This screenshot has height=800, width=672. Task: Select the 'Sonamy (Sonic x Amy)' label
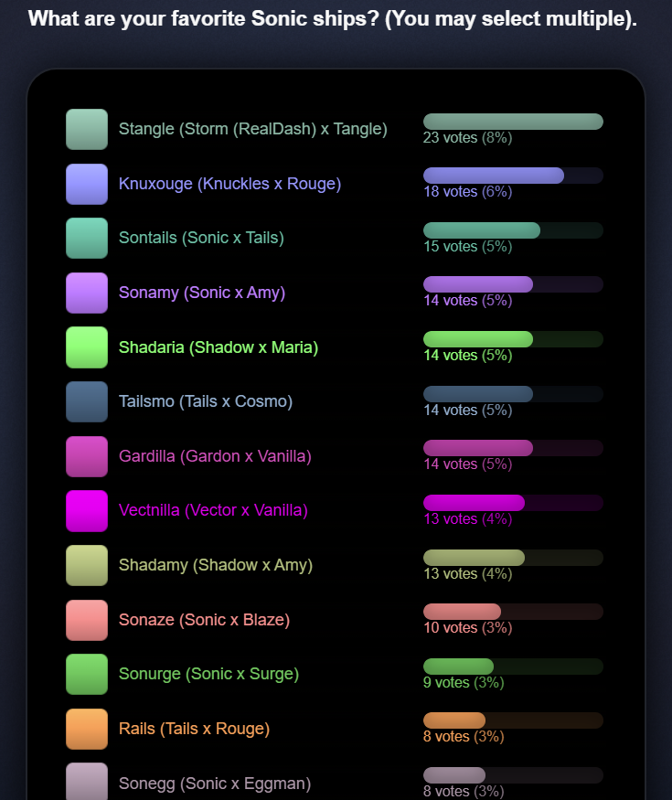[x=202, y=293]
